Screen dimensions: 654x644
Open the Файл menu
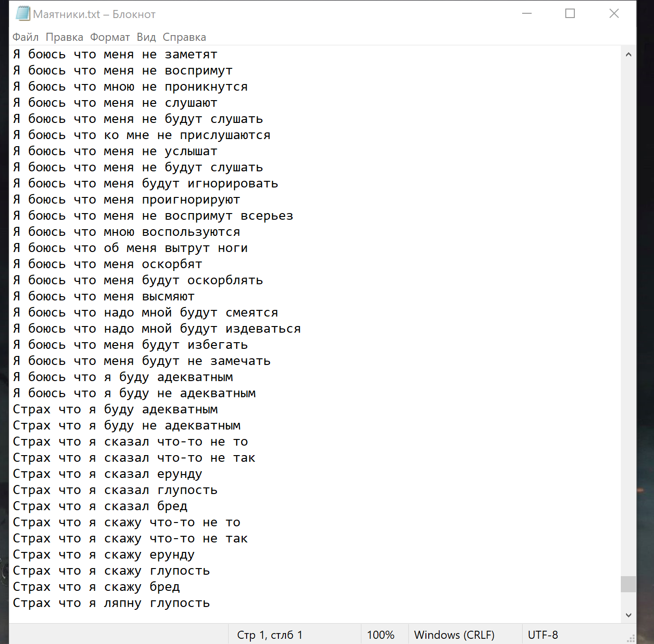click(26, 37)
